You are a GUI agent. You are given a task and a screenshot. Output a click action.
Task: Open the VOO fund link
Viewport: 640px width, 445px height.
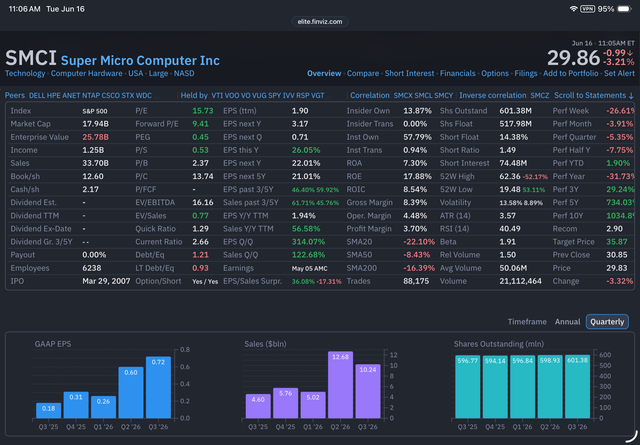coord(232,96)
